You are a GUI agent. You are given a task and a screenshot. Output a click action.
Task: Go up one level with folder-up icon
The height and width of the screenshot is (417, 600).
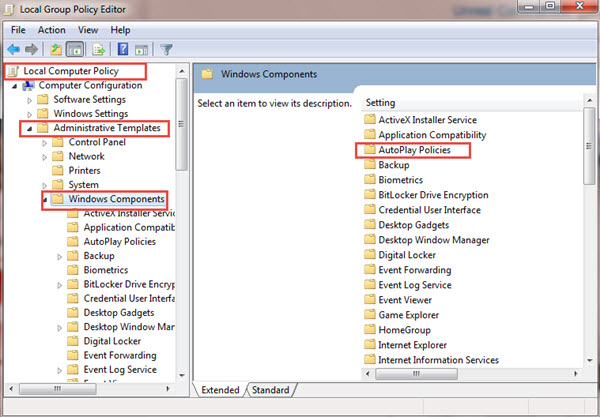tap(56, 49)
